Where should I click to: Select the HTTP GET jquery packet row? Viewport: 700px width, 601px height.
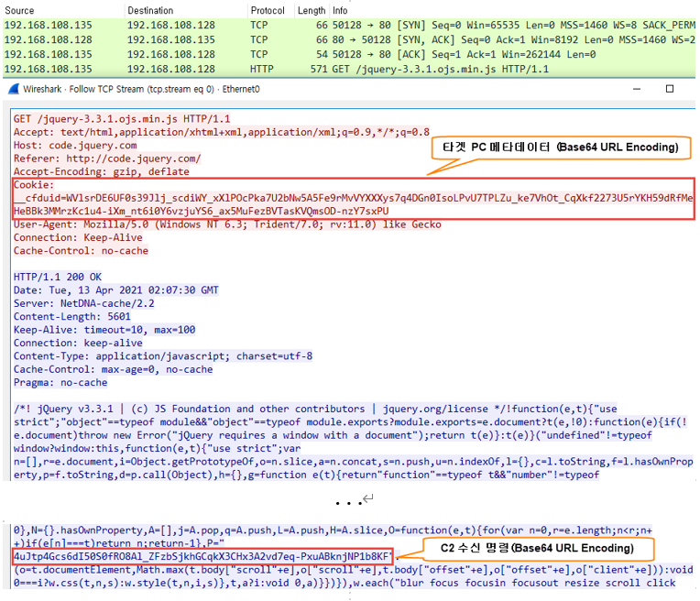[x=349, y=70]
